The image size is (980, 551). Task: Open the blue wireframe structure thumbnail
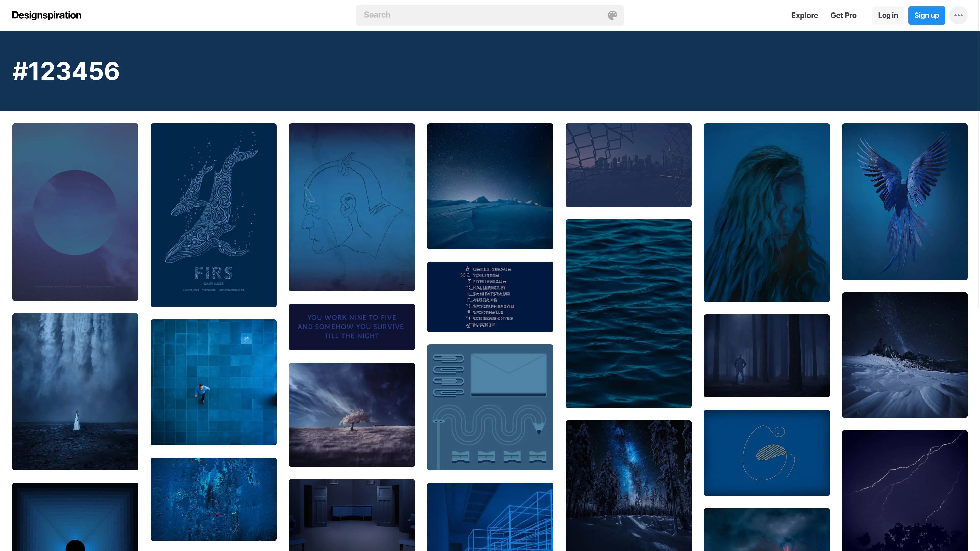coord(490,517)
